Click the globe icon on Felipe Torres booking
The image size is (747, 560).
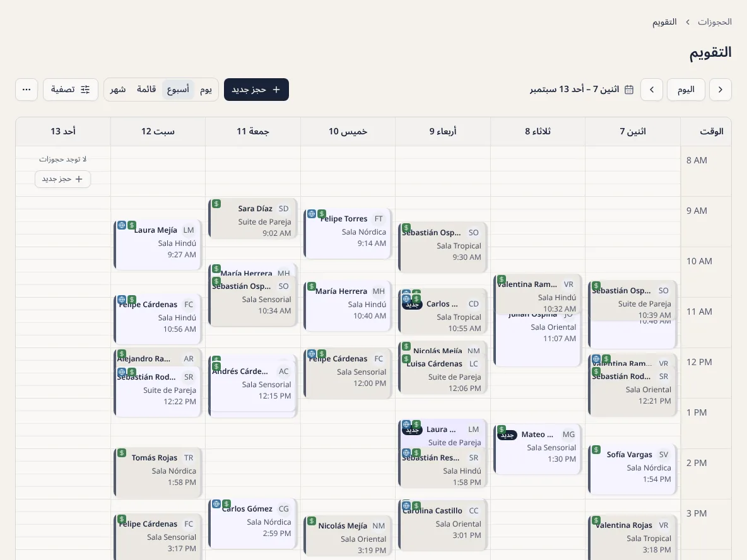312,214
